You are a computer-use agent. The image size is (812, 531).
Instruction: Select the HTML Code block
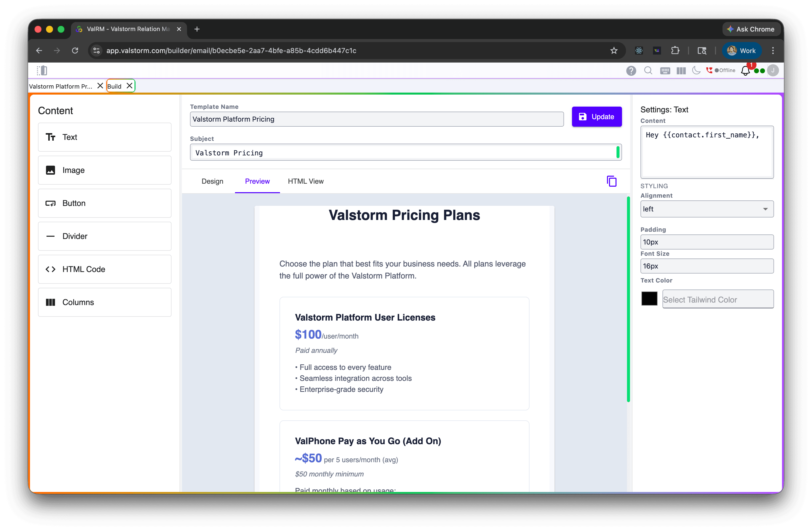coord(104,269)
